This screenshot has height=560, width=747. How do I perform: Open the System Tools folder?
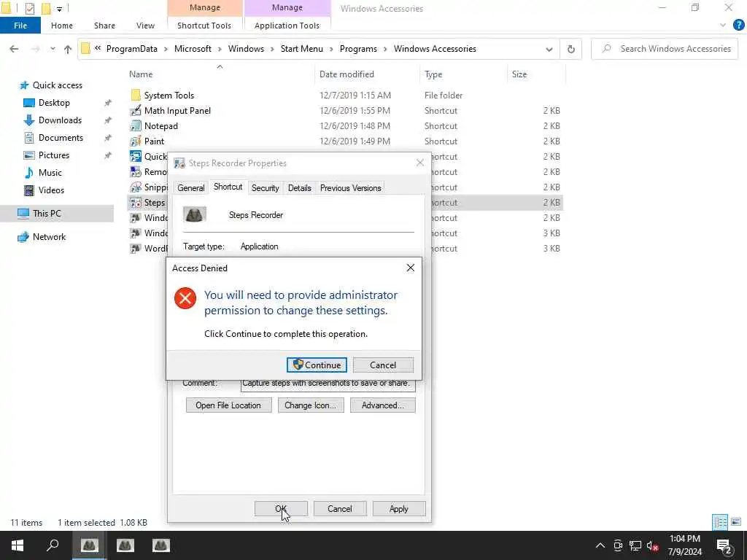point(169,96)
